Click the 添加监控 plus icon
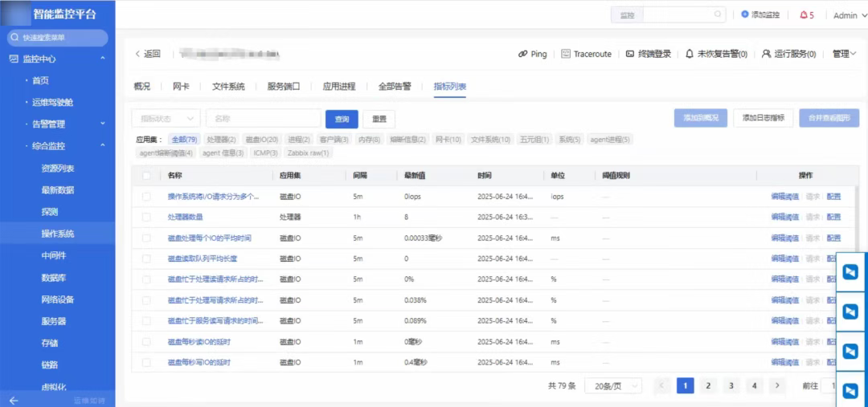The width and height of the screenshot is (868, 407). (745, 14)
